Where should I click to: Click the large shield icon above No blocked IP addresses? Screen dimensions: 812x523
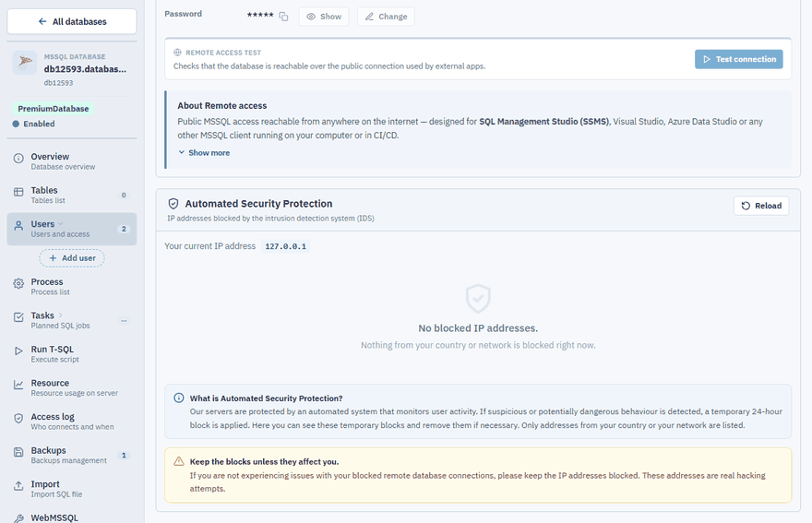(478, 298)
